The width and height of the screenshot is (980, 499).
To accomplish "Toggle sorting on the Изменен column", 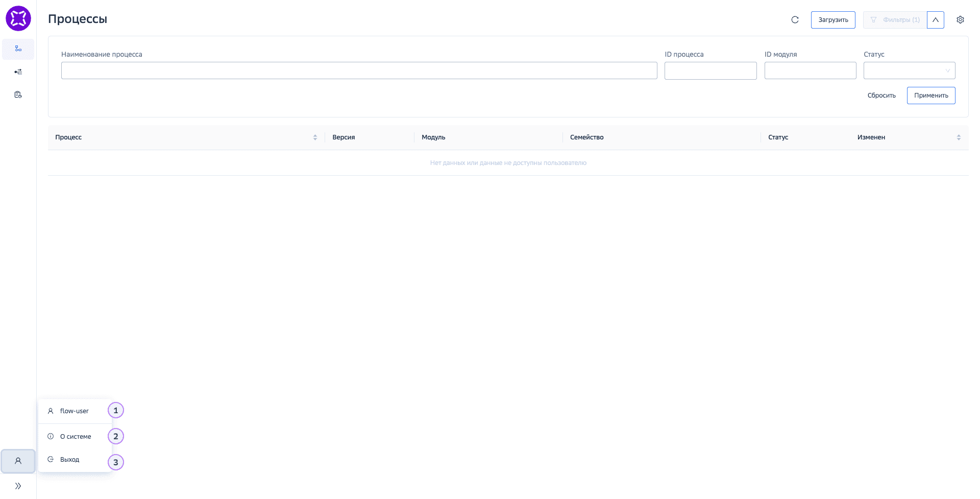I will (x=959, y=137).
